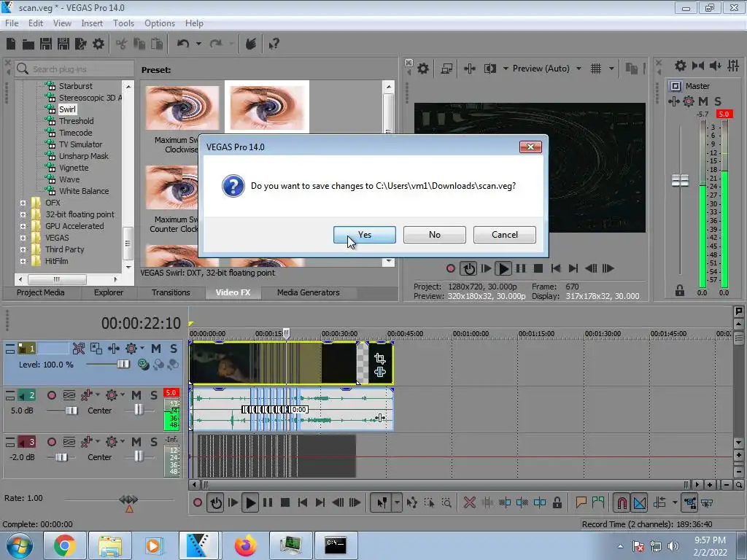The image size is (747, 560).
Task: Mute the Master bus
Action: click(x=703, y=101)
